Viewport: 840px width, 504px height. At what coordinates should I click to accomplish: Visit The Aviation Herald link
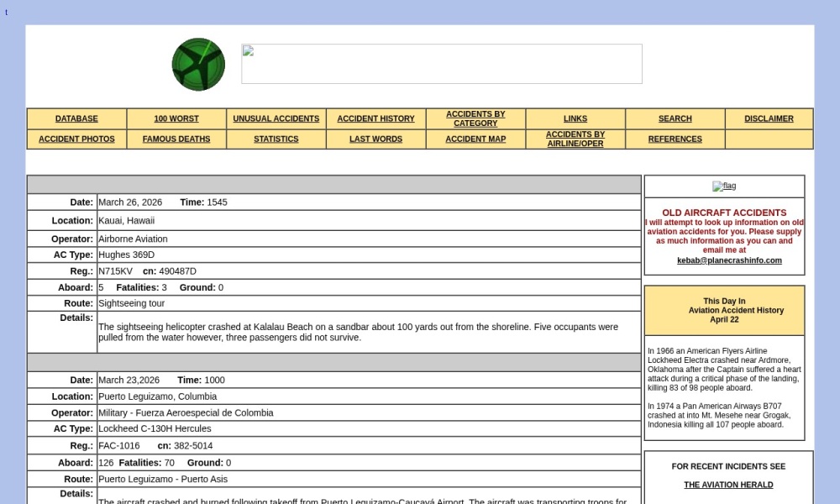728,485
